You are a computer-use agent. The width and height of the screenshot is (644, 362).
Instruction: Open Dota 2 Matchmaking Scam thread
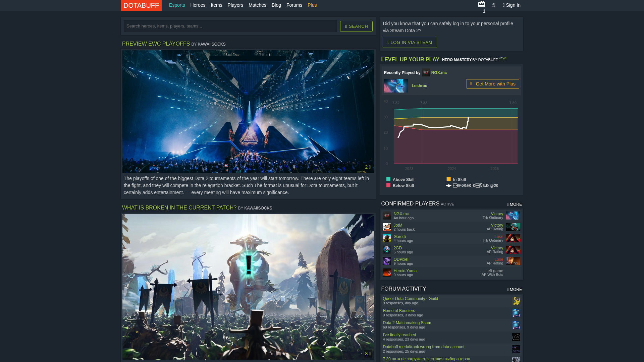[x=407, y=323]
